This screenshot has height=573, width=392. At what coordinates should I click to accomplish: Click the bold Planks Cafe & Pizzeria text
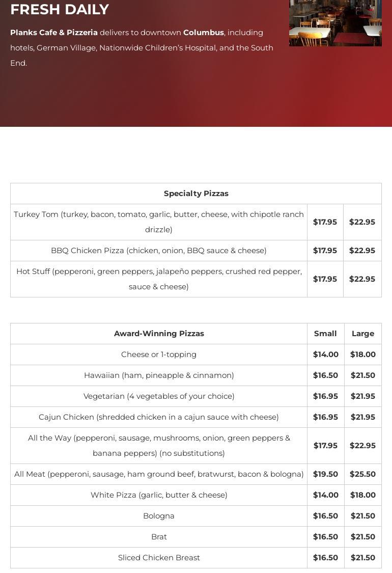(x=54, y=33)
